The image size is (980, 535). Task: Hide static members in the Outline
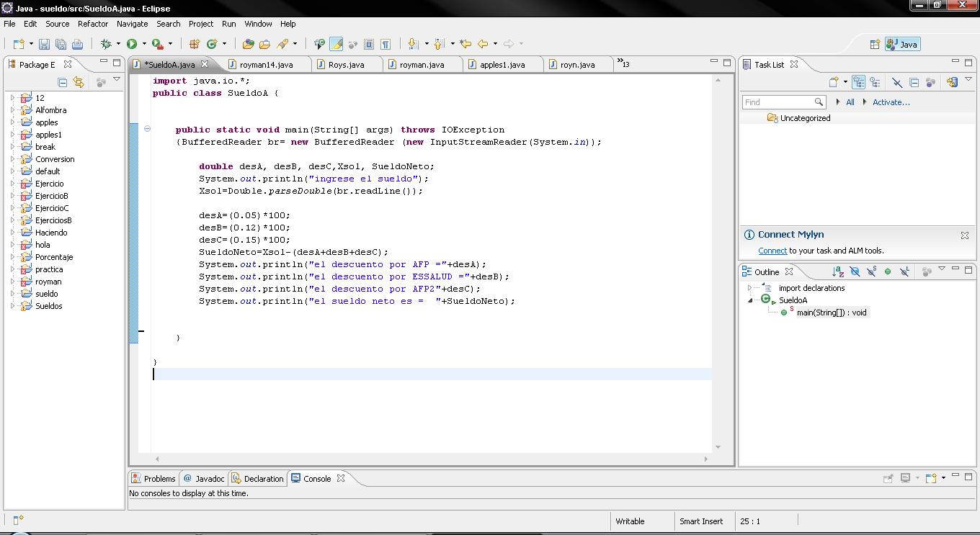[871, 271]
